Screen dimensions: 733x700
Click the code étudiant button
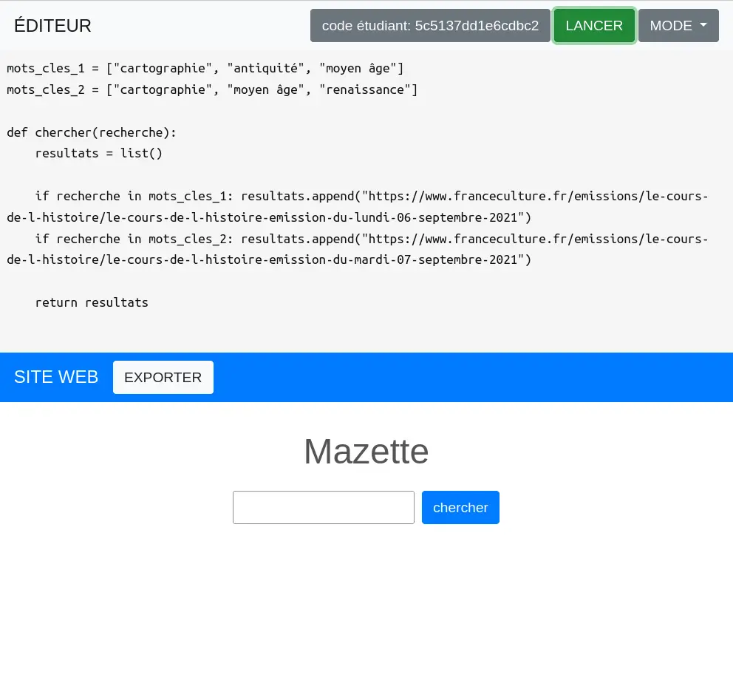tap(430, 26)
